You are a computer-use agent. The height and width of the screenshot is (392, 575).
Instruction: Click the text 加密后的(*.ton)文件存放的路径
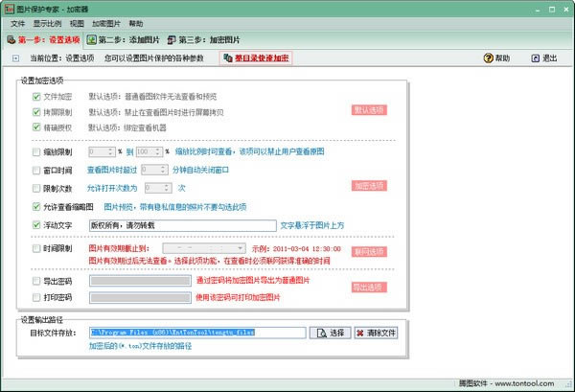tap(140, 346)
